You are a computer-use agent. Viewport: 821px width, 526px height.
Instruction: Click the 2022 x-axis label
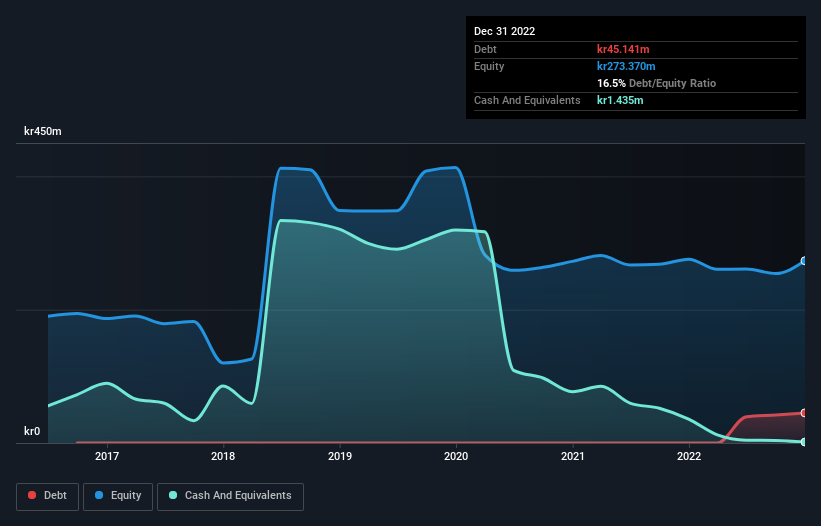click(x=689, y=456)
